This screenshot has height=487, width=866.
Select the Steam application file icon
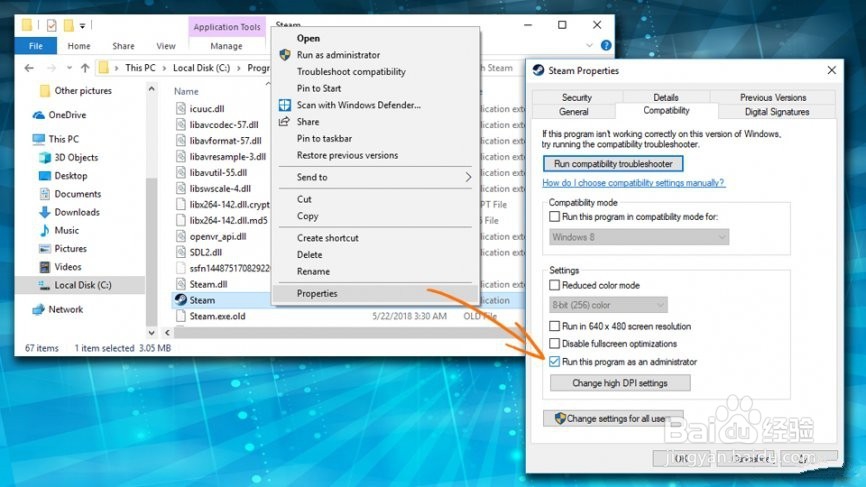(x=181, y=300)
